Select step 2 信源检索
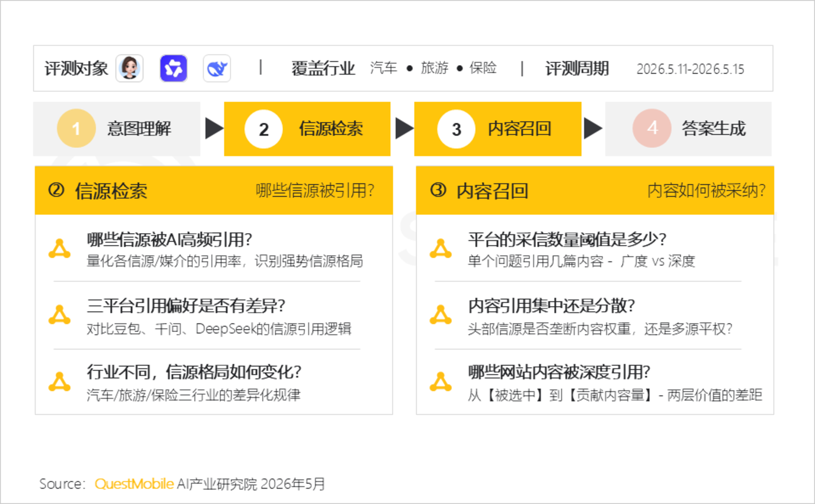815x504 pixels. click(307, 129)
